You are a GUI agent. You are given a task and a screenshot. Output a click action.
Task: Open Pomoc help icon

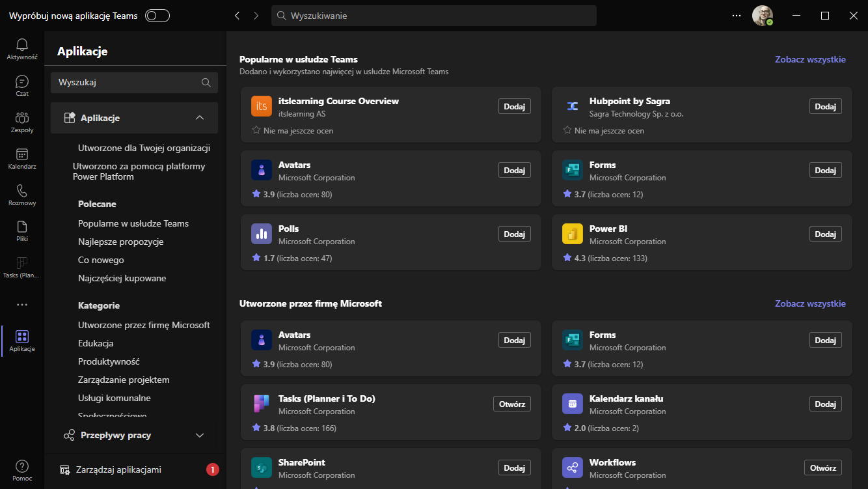tap(22, 470)
